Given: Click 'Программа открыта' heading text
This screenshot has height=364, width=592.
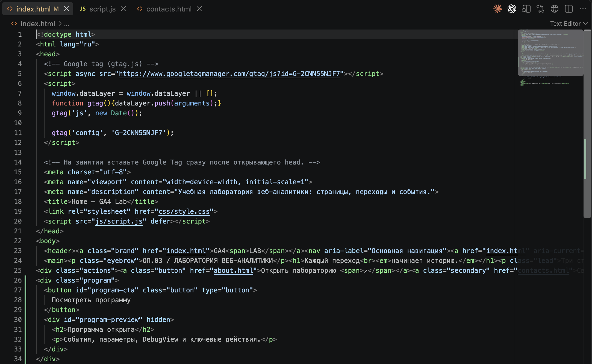Looking at the screenshot, I should coord(101,330).
